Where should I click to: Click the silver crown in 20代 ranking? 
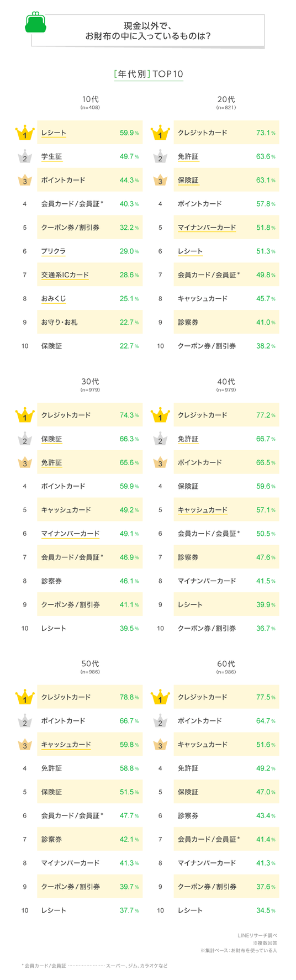point(160,156)
